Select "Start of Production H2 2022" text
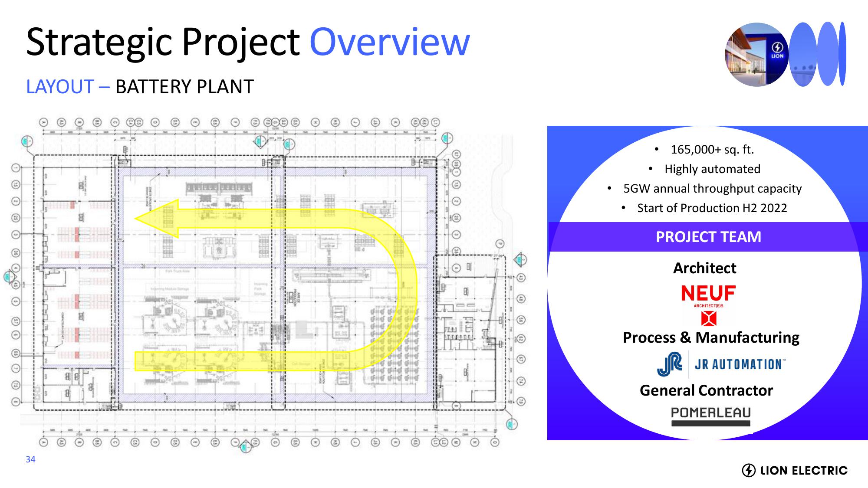Image resolution: width=868 pixels, height=488 pixels. pyautogui.click(x=712, y=208)
